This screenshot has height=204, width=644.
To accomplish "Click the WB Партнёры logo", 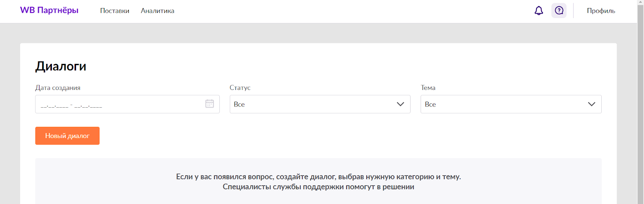I will click(49, 10).
